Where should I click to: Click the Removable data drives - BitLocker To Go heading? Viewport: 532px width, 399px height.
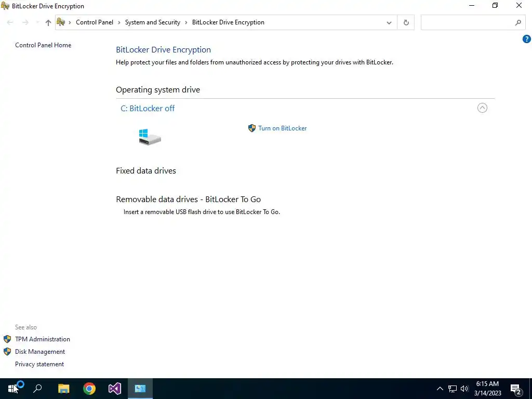click(188, 199)
